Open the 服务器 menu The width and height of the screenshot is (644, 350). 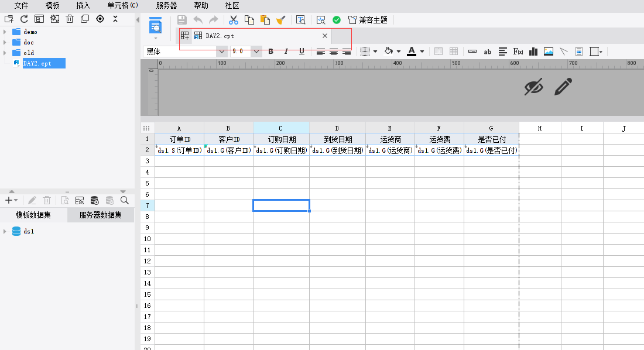166,5
